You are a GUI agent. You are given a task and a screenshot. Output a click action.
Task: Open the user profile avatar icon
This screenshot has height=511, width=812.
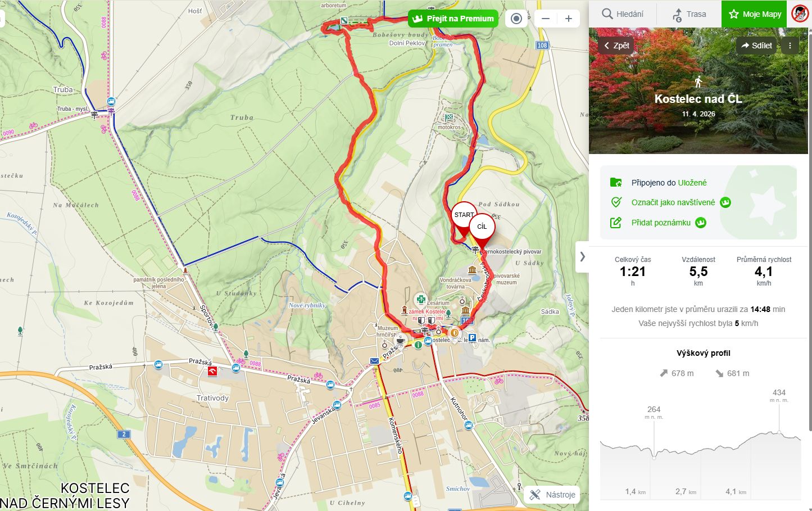point(800,13)
